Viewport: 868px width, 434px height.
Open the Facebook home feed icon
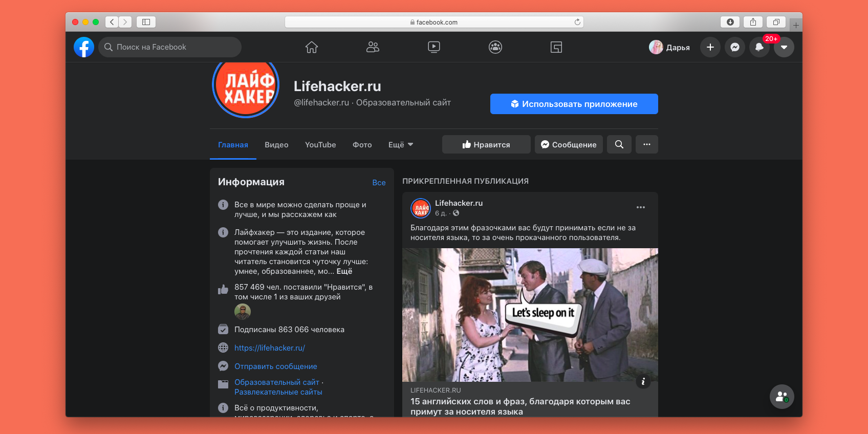312,47
